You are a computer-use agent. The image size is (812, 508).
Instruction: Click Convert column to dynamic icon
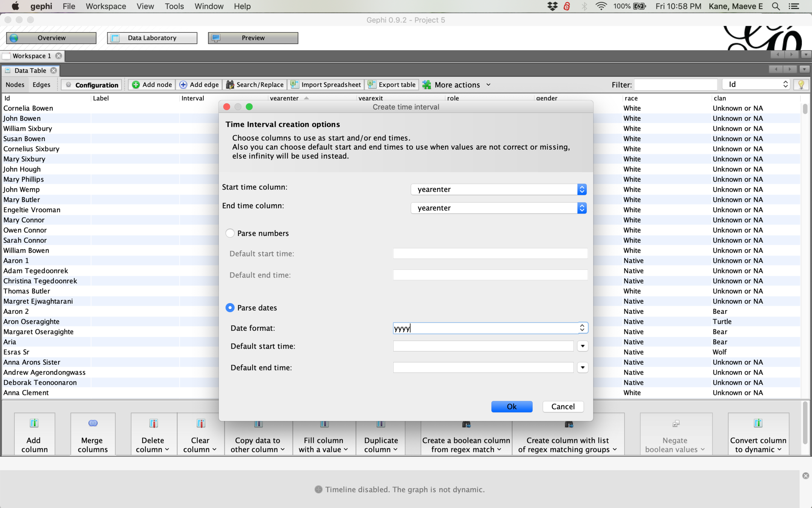(758, 423)
